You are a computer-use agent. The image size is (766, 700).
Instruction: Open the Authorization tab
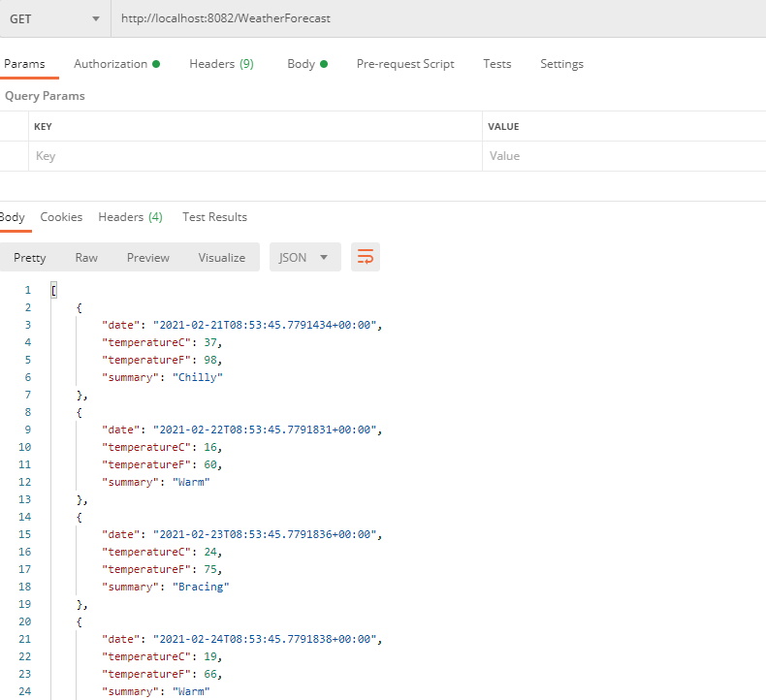click(112, 64)
